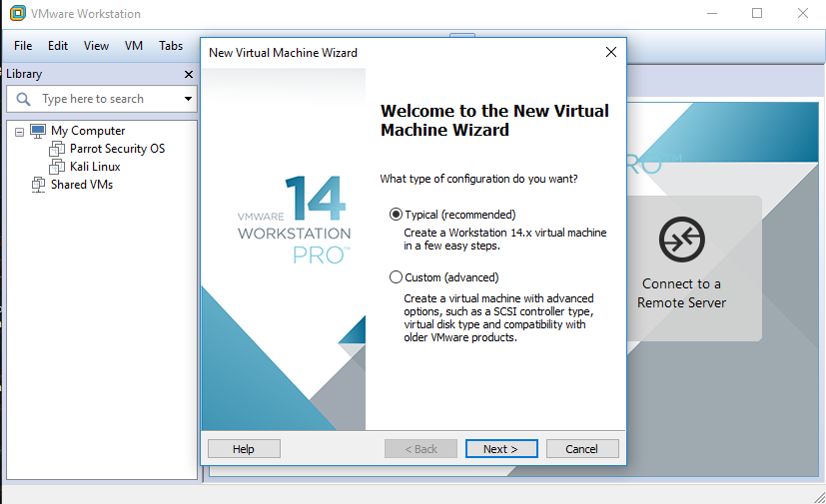The height and width of the screenshot is (504, 826).
Task: Click the Next > button
Action: click(x=501, y=449)
